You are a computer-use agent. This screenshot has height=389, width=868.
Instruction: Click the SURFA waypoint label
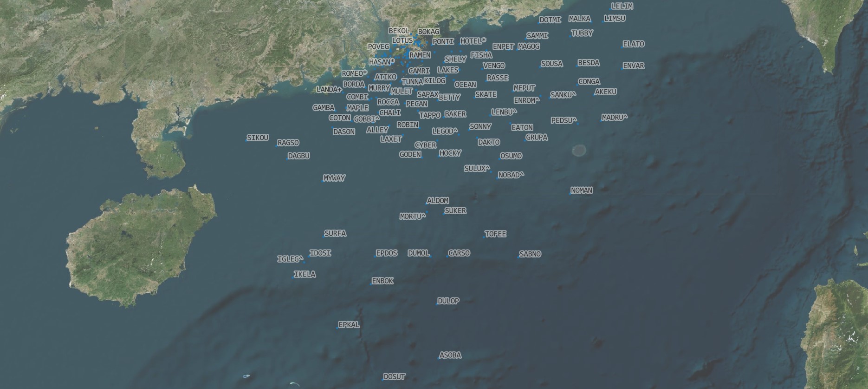tap(335, 234)
